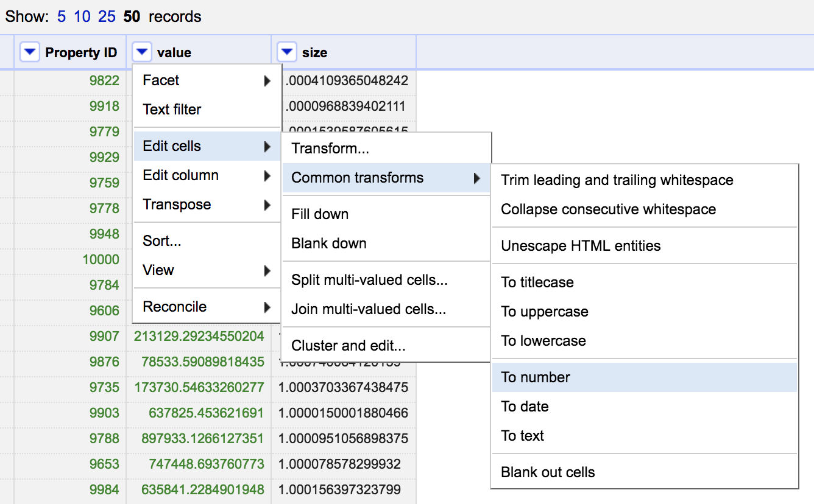Click Property ID cell 9735

(104, 387)
